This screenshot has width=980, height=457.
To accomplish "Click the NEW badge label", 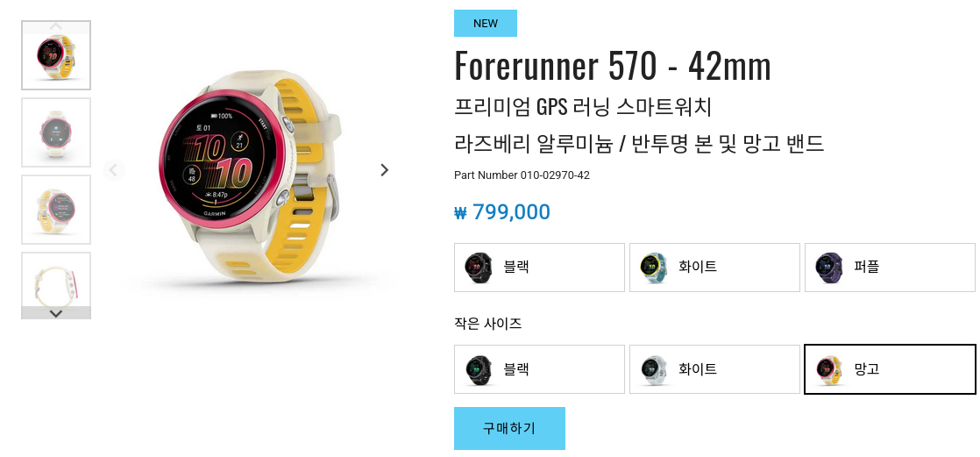I will click(486, 23).
